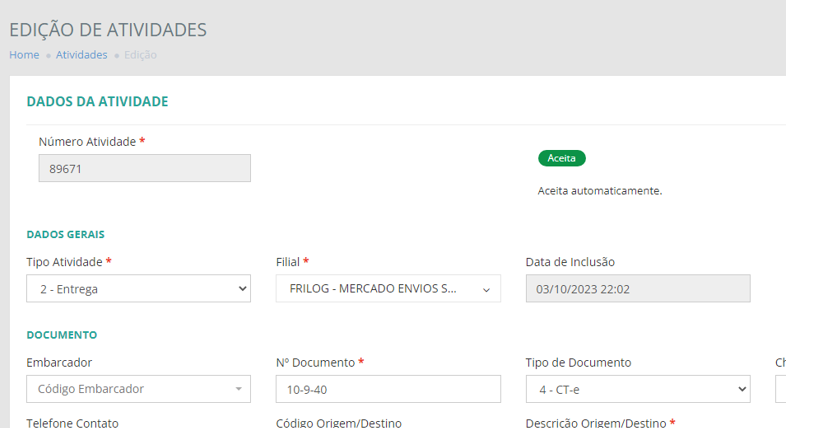
Task: Click the Documento section heading
Action: pos(61,335)
